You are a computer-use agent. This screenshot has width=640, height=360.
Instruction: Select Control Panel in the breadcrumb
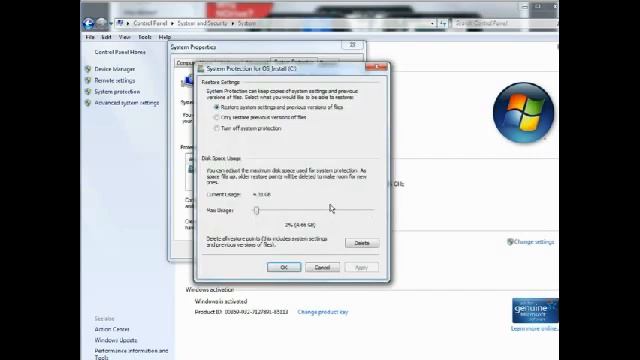150,23
